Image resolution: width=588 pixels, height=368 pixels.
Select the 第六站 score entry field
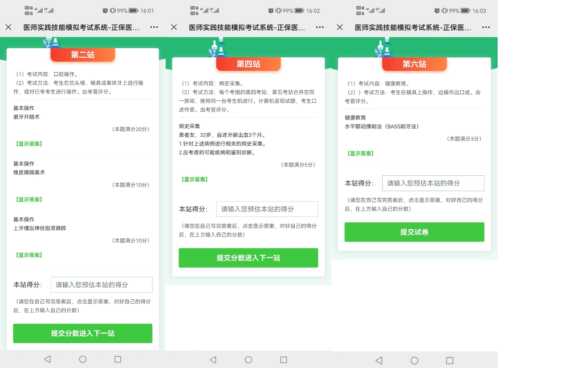click(x=433, y=183)
